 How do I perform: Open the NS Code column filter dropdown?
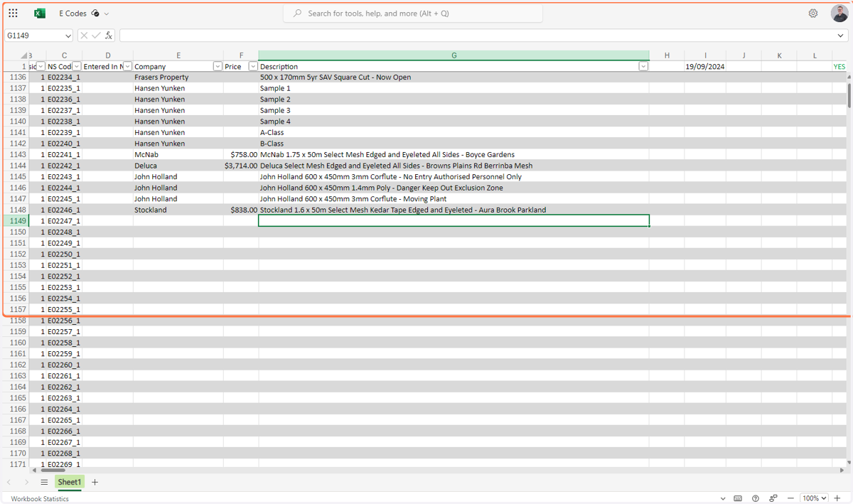click(77, 66)
